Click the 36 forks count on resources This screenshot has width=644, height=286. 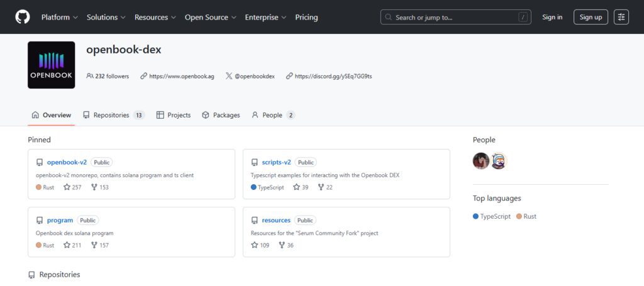[290, 245]
